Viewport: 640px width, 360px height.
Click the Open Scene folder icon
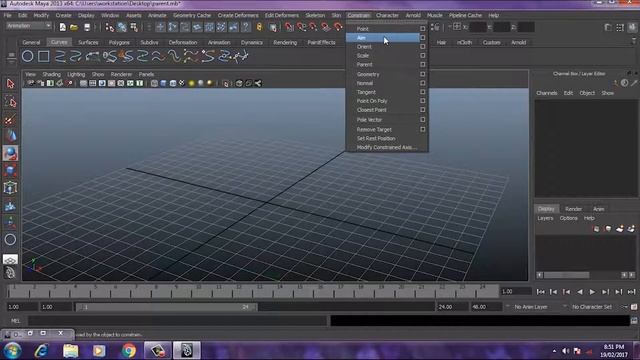[74, 27]
